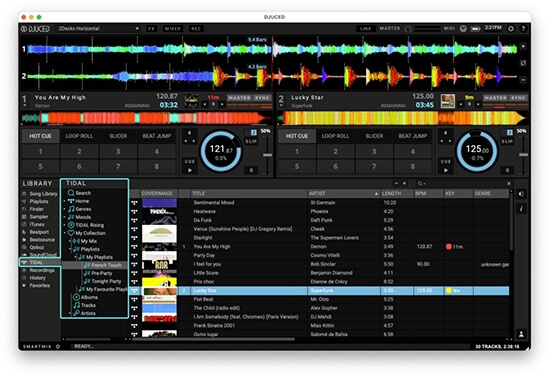The height and width of the screenshot is (377, 550).
Task: Click the search magnifier icon in library toolbar
Action: (x=420, y=183)
